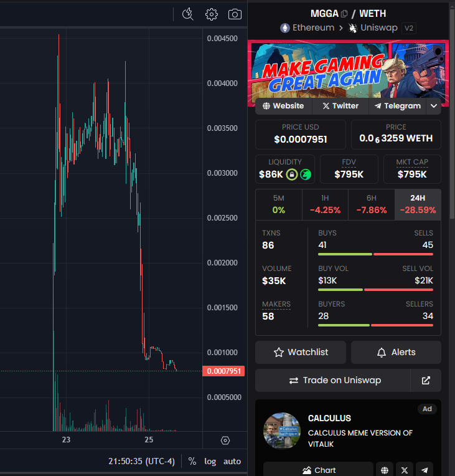Viewport: 455px width, 476px height.
Task: Toggle log scale on chart
Action: coord(210,462)
